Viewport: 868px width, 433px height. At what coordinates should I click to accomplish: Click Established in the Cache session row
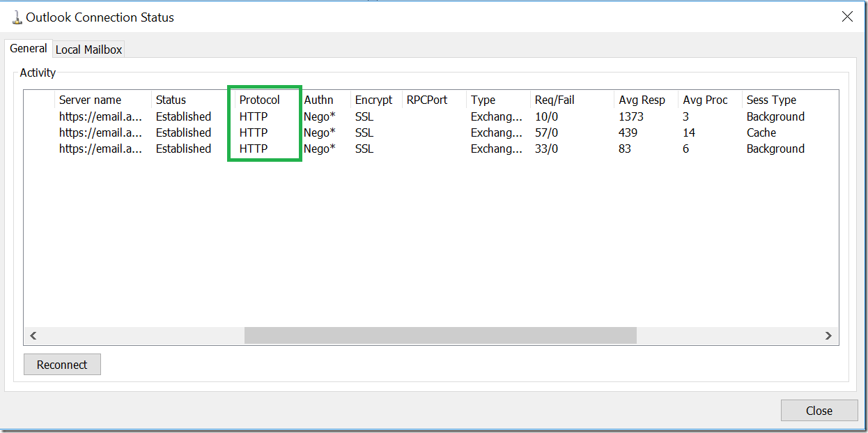click(183, 132)
